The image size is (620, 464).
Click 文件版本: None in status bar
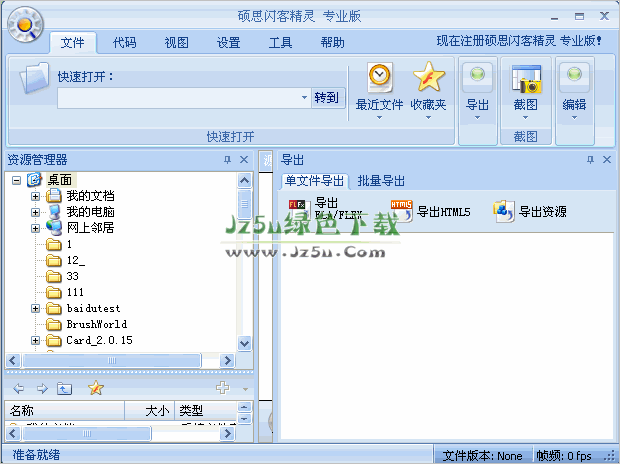coord(482,456)
